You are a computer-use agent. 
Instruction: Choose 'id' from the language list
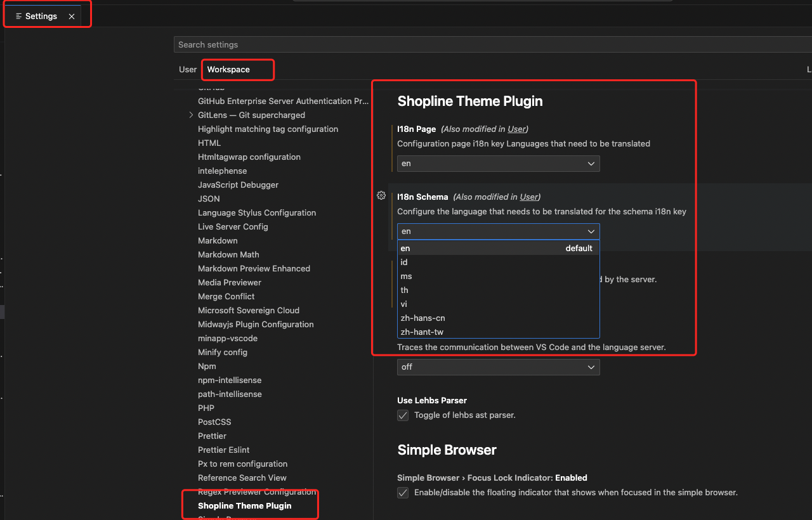point(499,262)
